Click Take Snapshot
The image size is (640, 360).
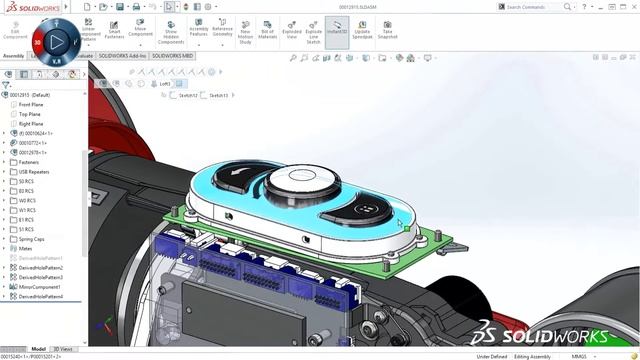pyautogui.click(x=387, y=30)
